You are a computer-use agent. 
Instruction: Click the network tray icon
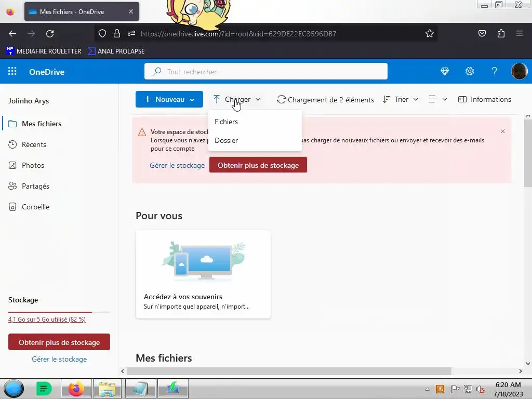468,389
